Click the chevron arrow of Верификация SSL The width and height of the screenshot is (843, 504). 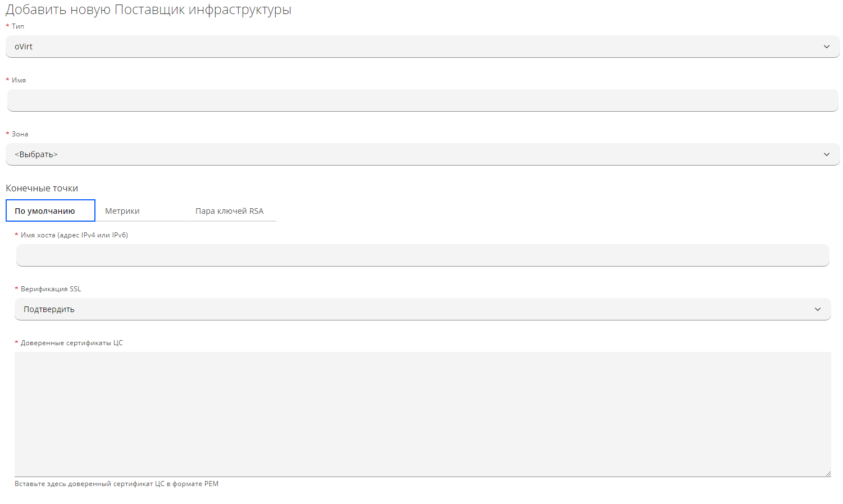(x=817, y=309)
